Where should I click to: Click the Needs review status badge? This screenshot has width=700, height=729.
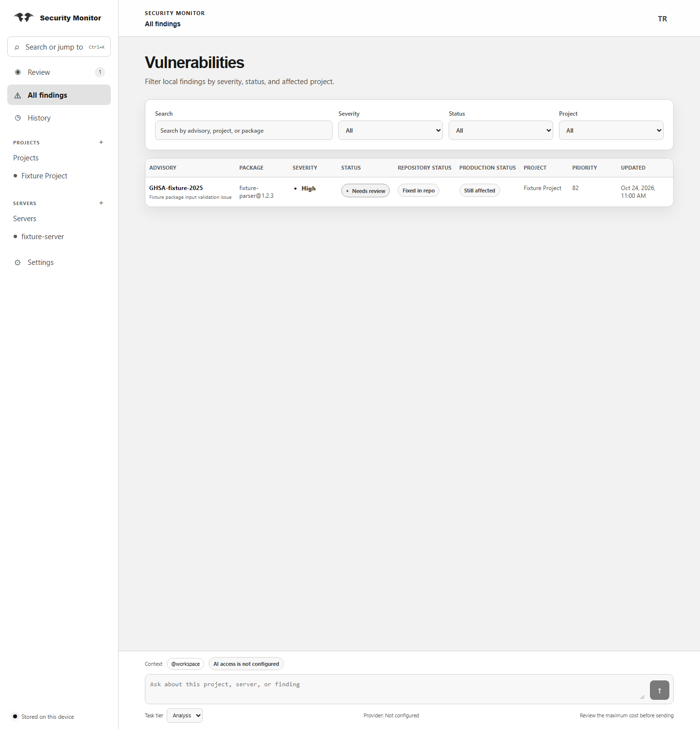[x=366, y=191]
